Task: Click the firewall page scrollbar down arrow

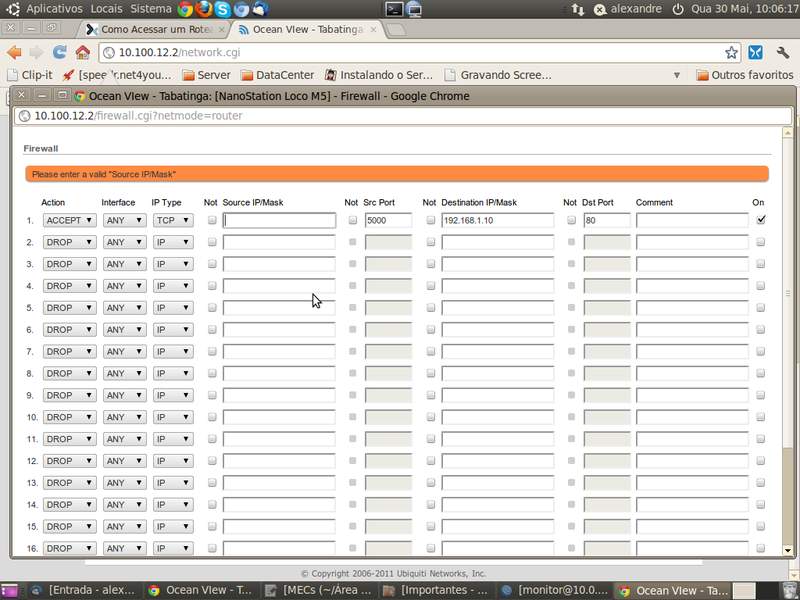Action: coord(788,551)
